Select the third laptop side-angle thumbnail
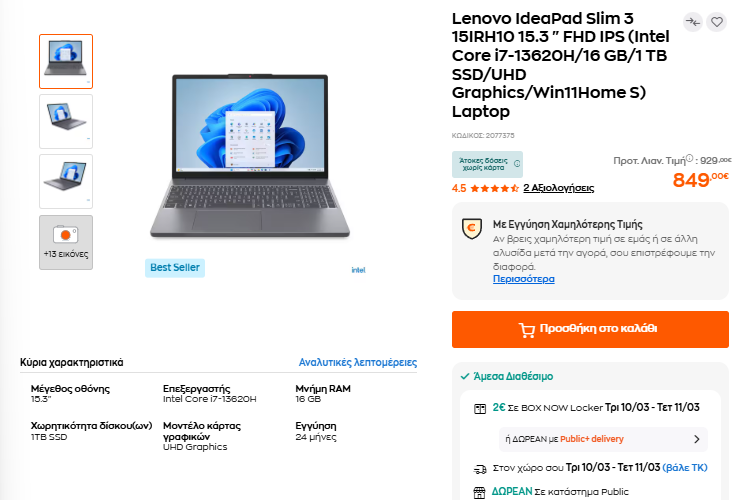This screenshot has height=500, width=750. pyautogui.click(x=66, y=181)
